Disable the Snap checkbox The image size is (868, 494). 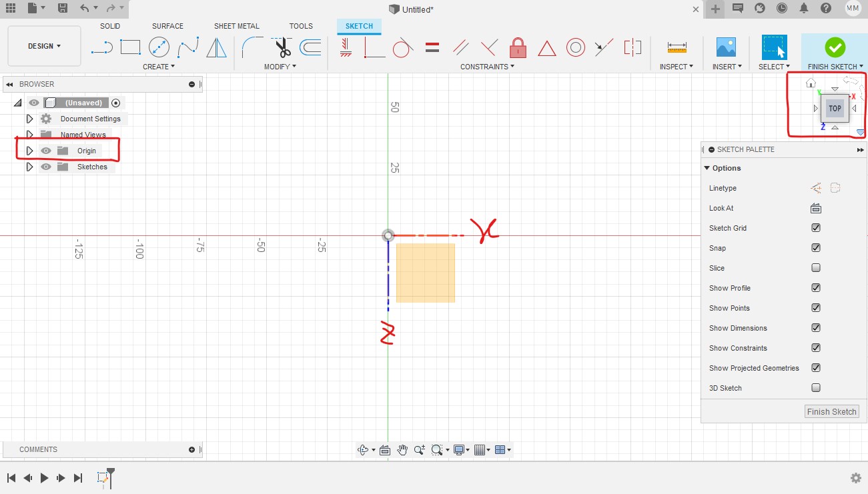815,248
